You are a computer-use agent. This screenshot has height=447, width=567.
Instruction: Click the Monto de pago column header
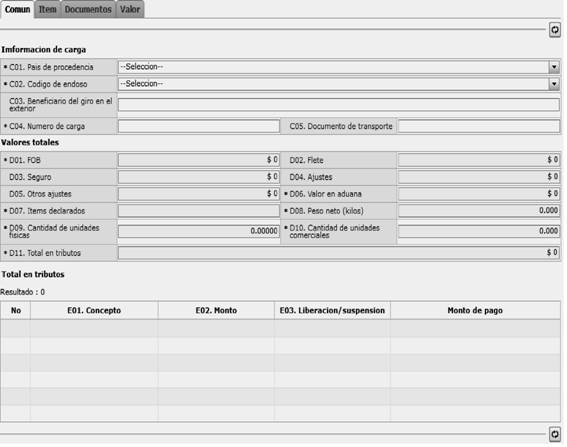pos(475,310)
